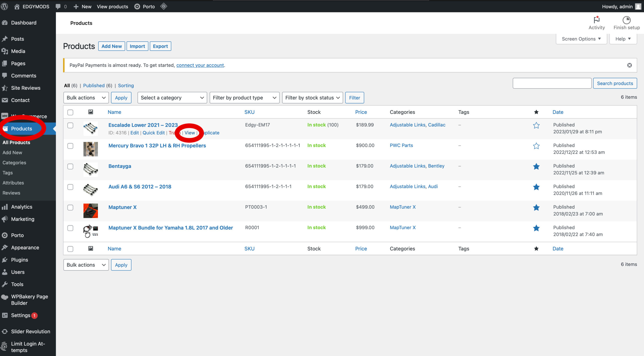Toggle featured star for Escalade Lower
The image size is (644, 356).
536,125
